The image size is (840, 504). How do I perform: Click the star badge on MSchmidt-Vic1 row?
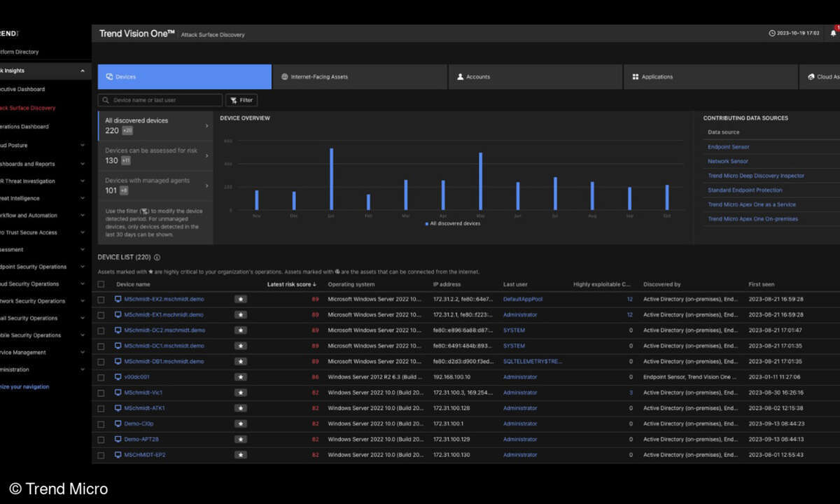click(241, 393)
